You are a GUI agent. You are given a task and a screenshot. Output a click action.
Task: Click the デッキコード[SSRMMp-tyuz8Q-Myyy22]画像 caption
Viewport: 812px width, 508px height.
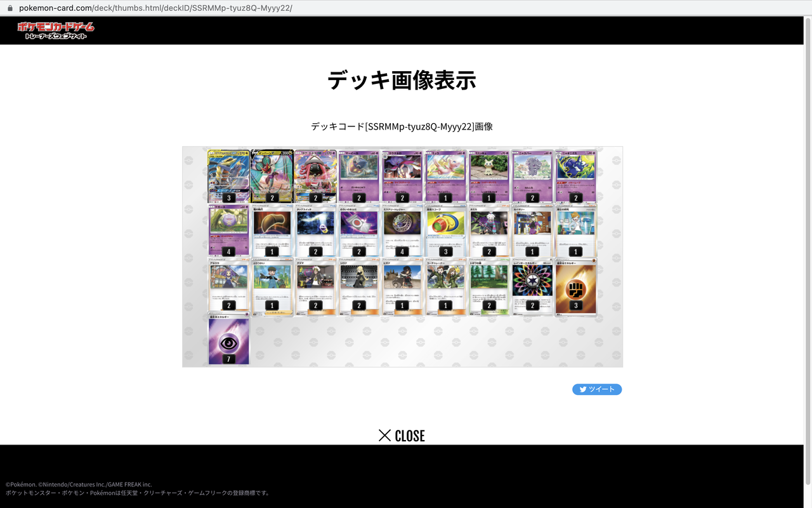(402, 126)
